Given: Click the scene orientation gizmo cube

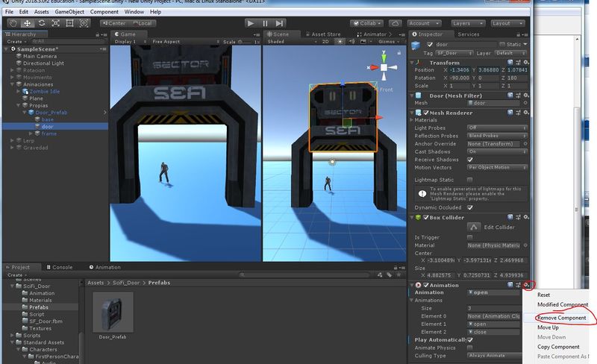Looking at the screenshot, I should coord(384,67).
